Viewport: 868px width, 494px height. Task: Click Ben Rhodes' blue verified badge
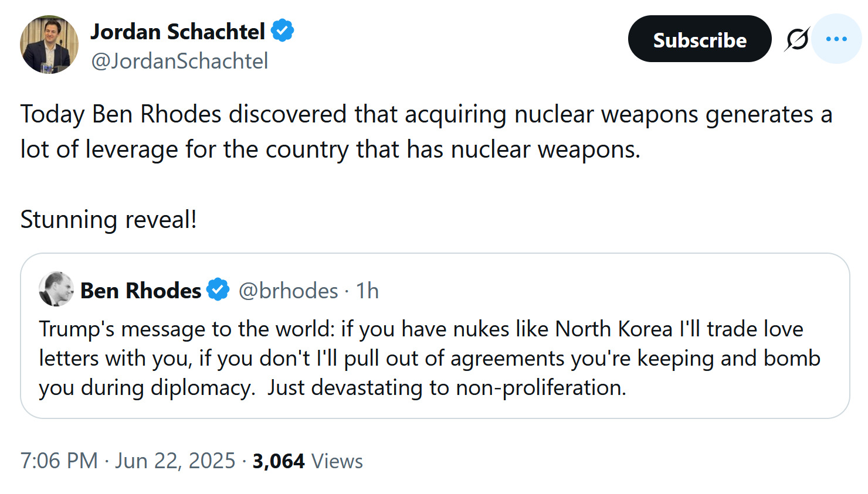pyautogui.click(x=218, y=290)
